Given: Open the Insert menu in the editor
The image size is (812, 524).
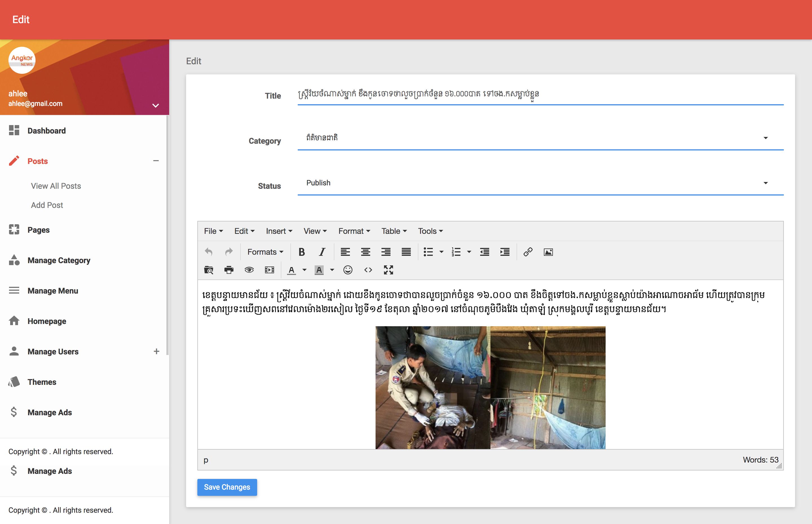Looking at the screenshot, I should [279, 231].
